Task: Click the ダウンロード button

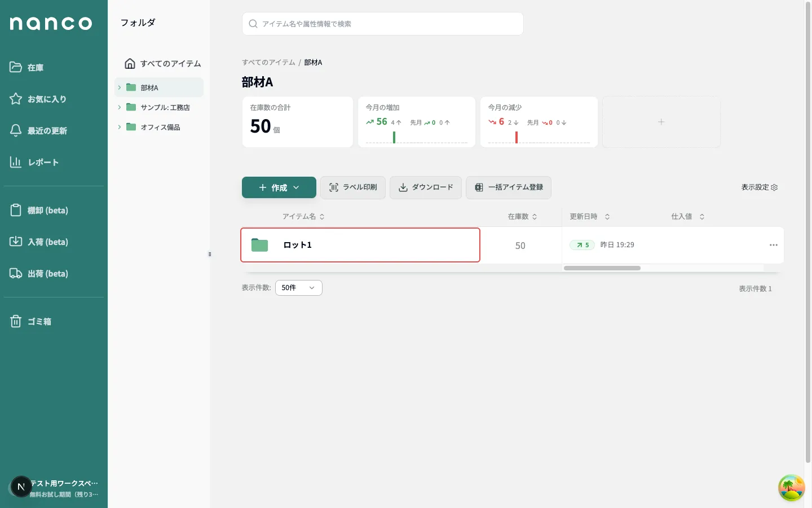Action: point(426,187)
